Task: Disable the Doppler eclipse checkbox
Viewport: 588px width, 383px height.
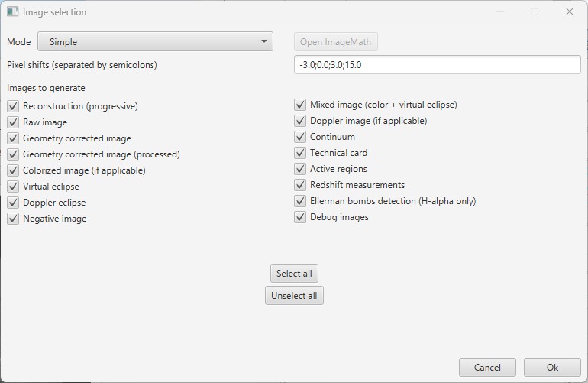Action: click(13, 203)
